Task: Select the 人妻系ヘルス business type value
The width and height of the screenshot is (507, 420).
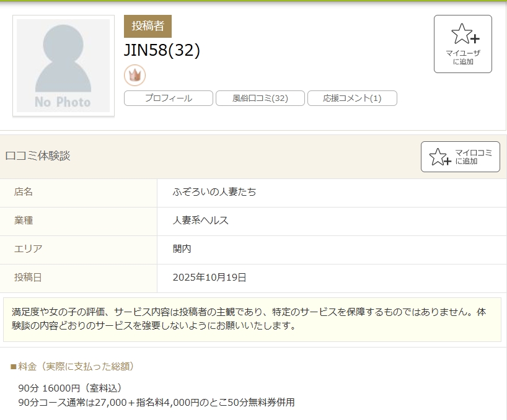Action: pos(201,221)
